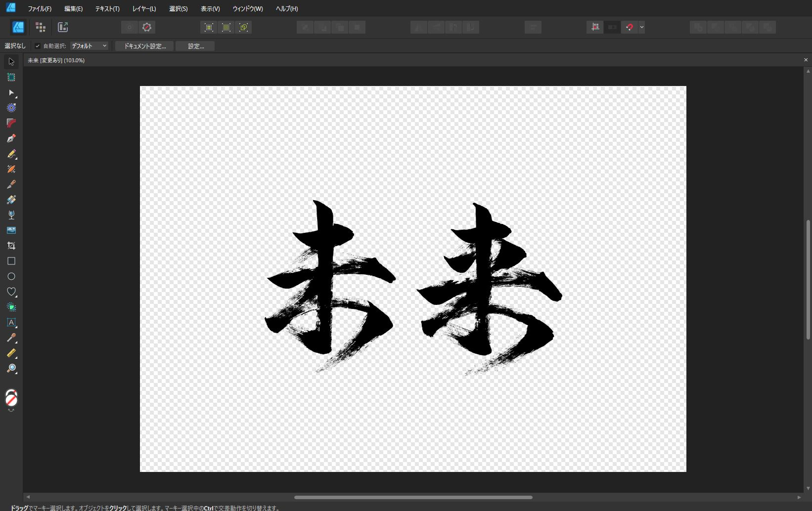Open the Alignment options icon
The image size is (812, 511).
(533, 27)
